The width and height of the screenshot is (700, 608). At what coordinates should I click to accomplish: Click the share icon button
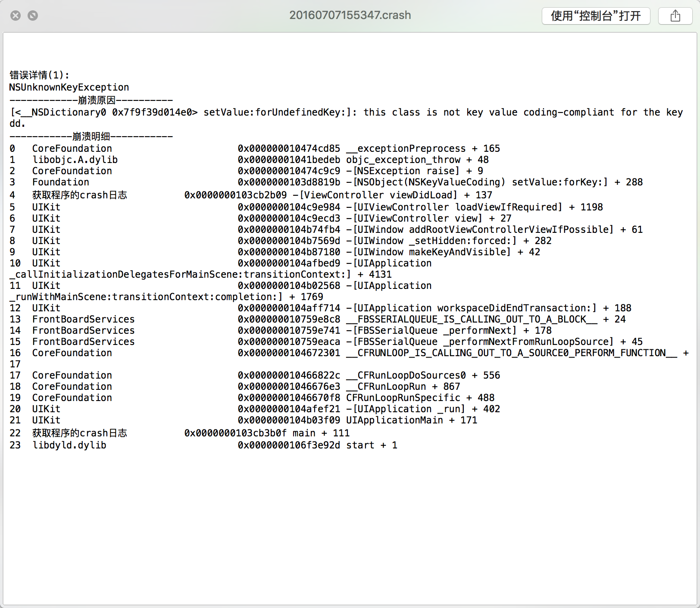(x=675, y=16)
